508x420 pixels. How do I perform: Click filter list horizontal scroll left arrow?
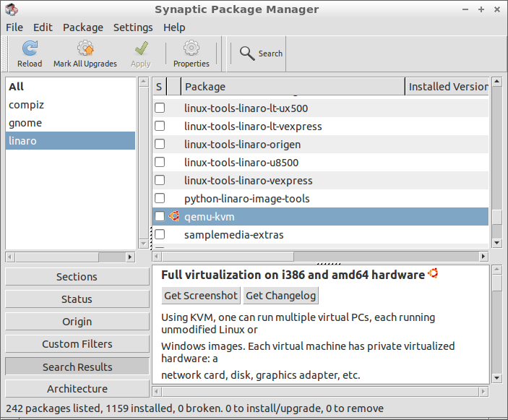tap(10, 257)
